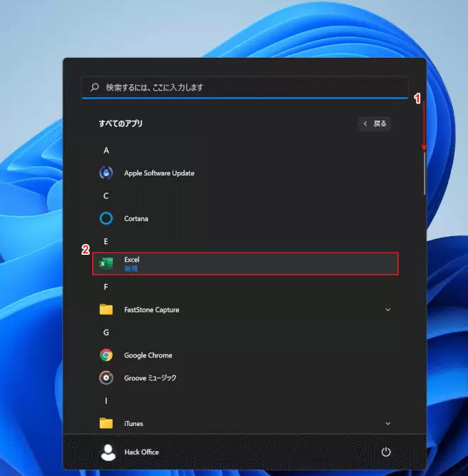This screenshot has height=476, width=468.
Task: Expand the iTunes folder chevron
Action: click(x=388, y=423)
